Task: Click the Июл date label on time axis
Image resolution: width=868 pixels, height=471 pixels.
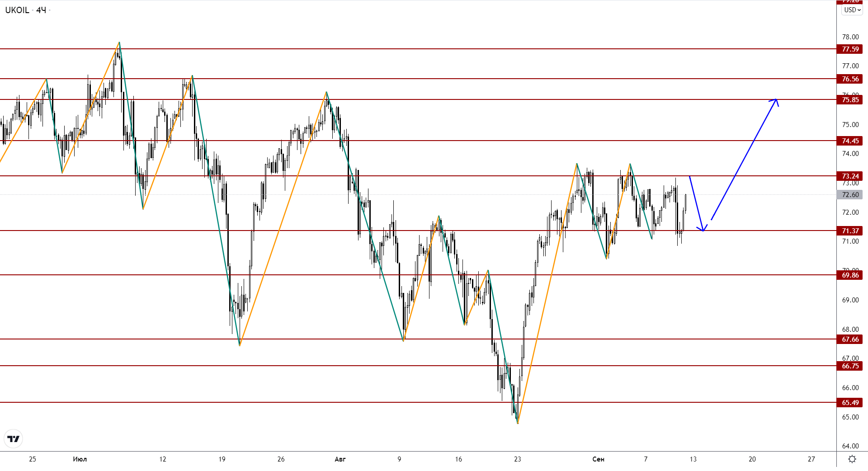Action: [80, 459]
